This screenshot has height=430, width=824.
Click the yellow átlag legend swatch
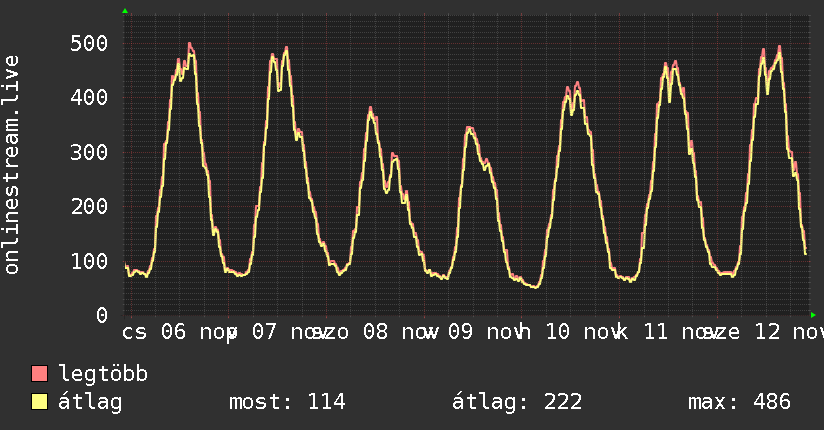click(40, 403)
